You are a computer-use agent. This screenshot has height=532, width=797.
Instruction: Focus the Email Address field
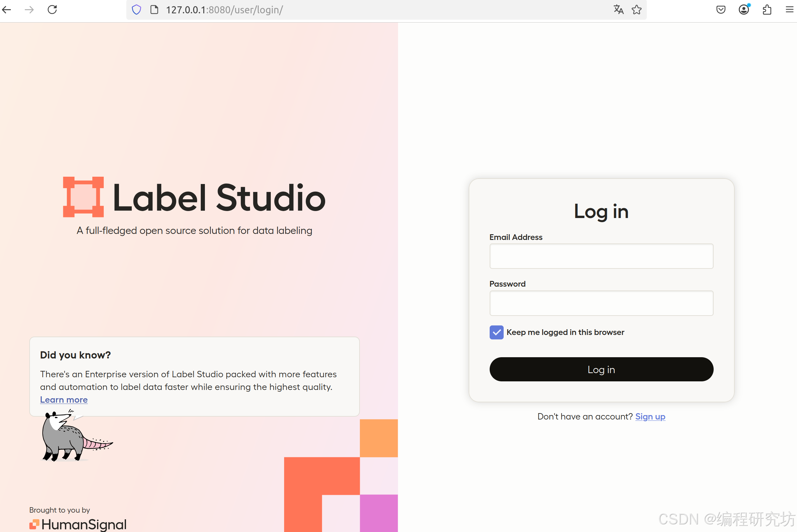click(601, 256)
